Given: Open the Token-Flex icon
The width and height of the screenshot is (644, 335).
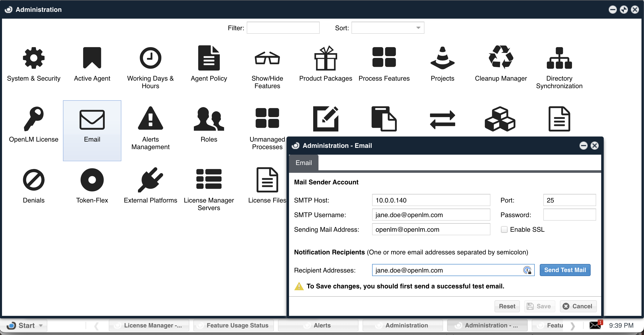Looking at the screenshot, I should pyautogui.click(x=92, y=180).
